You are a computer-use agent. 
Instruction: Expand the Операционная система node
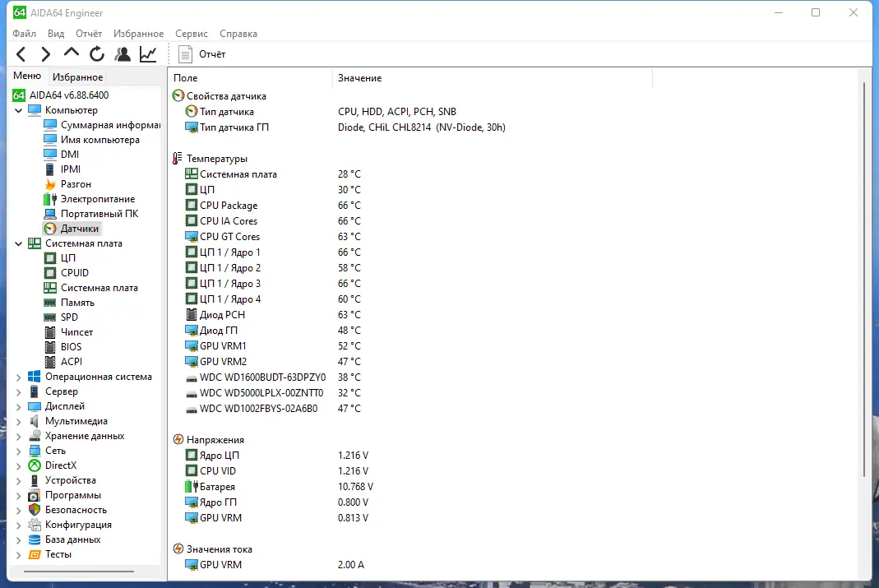pos(18,377)
